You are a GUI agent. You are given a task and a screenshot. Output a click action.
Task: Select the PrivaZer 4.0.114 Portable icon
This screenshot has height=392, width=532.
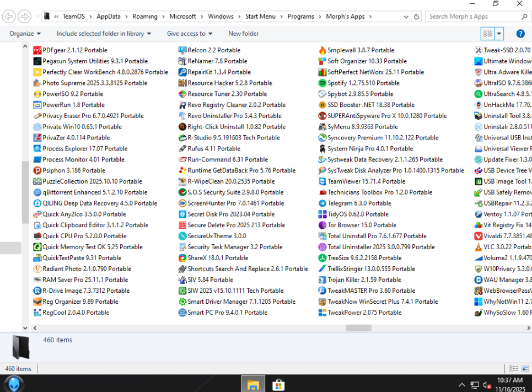(37, 138)
